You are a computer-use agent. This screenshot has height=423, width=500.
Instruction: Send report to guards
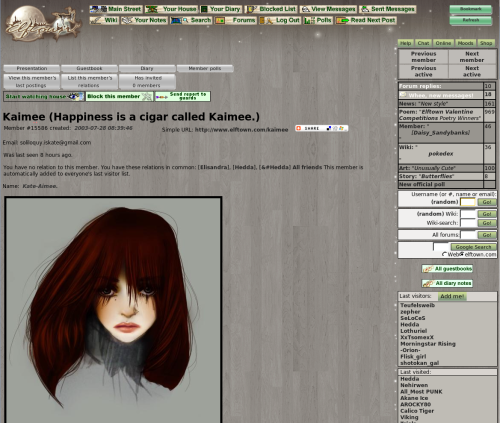tap(183, 97)
